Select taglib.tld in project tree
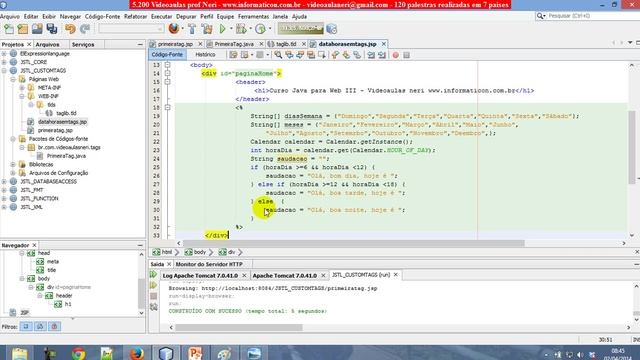This screenshot has height=360, width=640. pyautogui.click(x=66, y=113)
